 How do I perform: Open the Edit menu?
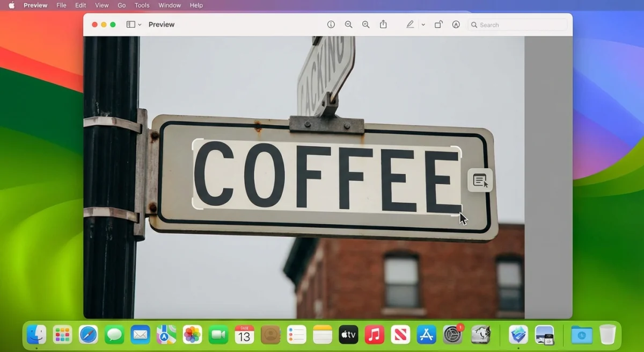80,5
